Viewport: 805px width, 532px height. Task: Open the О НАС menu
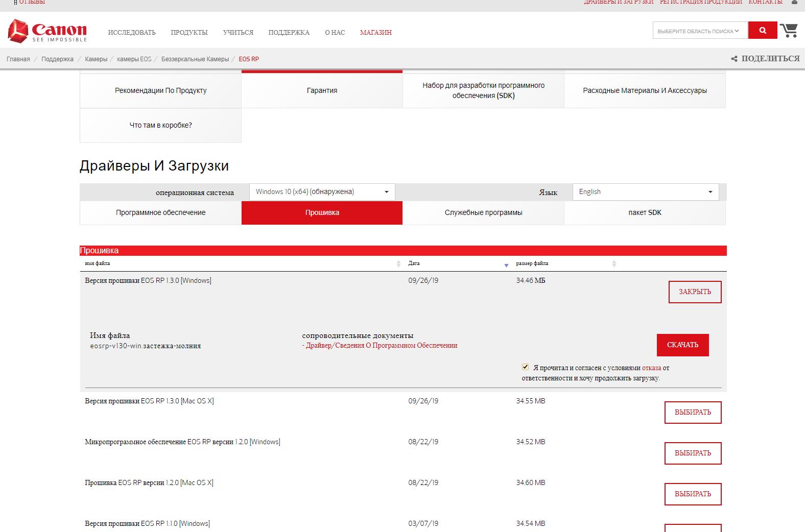(335, 32)
